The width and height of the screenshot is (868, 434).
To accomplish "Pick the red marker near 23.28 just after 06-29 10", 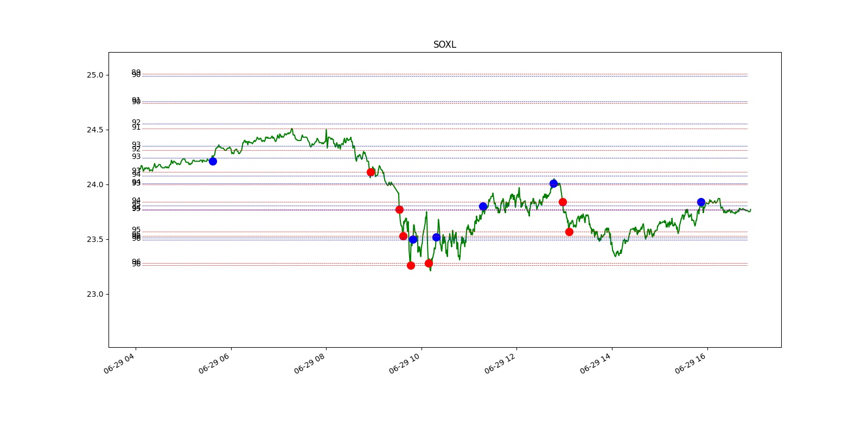I will coord(429,263).
